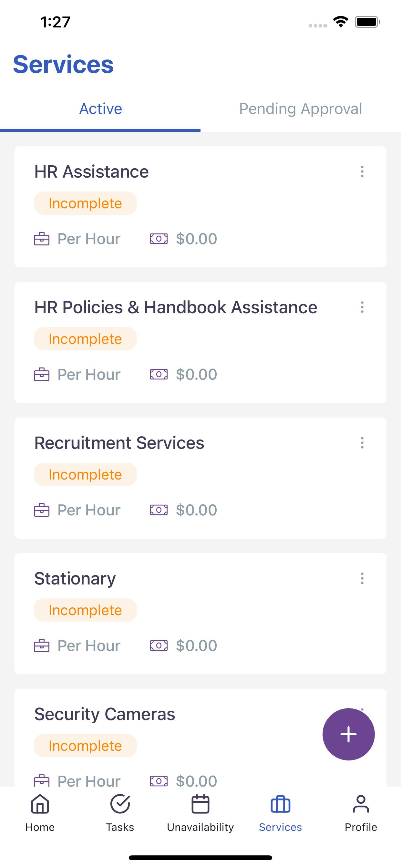Click briefcase icon on HR Assistance card
Image resolution: width=401 pixels, height=868 pixels.
42,239
